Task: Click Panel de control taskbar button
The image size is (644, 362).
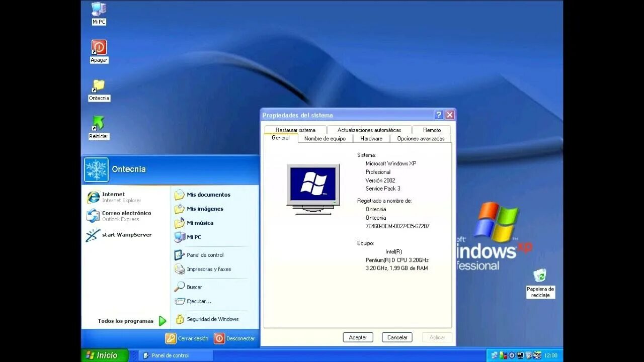Action: (x=176, y=355)
